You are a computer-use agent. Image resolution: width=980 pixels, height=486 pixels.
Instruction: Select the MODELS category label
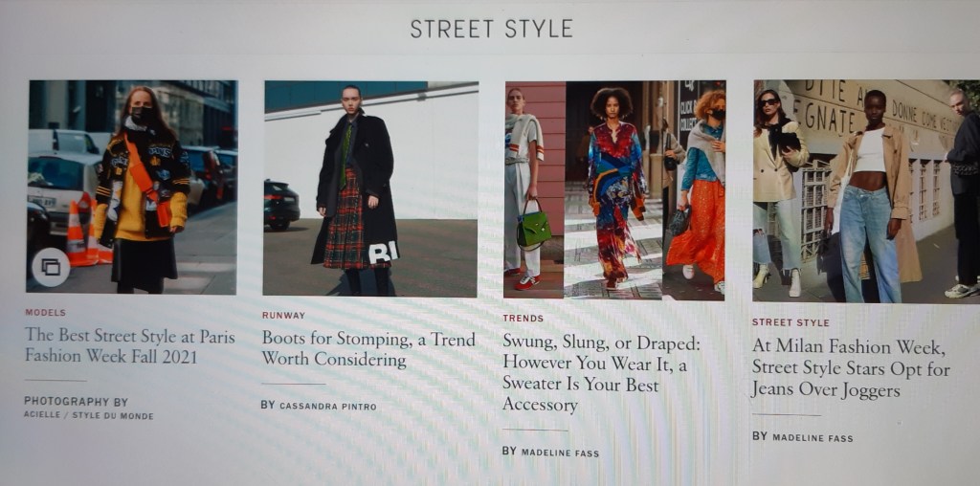pyautogui.click(x=45, y=312)
